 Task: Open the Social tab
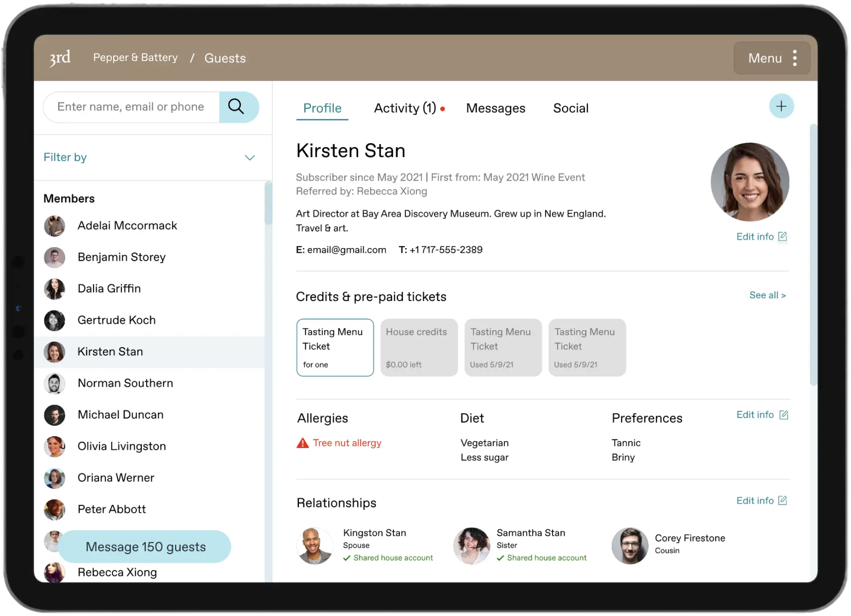570,108
